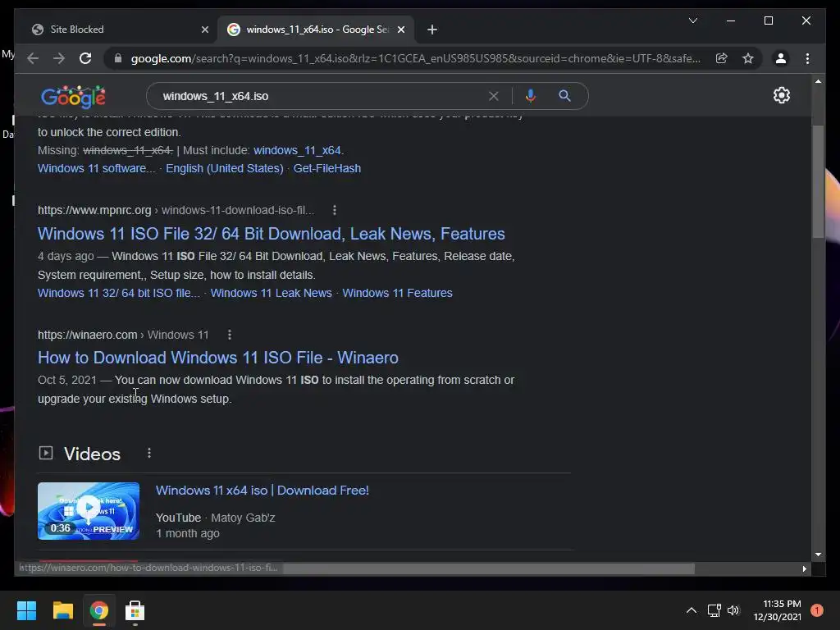The width and height of the screenshot is (840, 630).
Task: Open the 'Get-FileHash' sitelink
Action: (x=326, y=168)
